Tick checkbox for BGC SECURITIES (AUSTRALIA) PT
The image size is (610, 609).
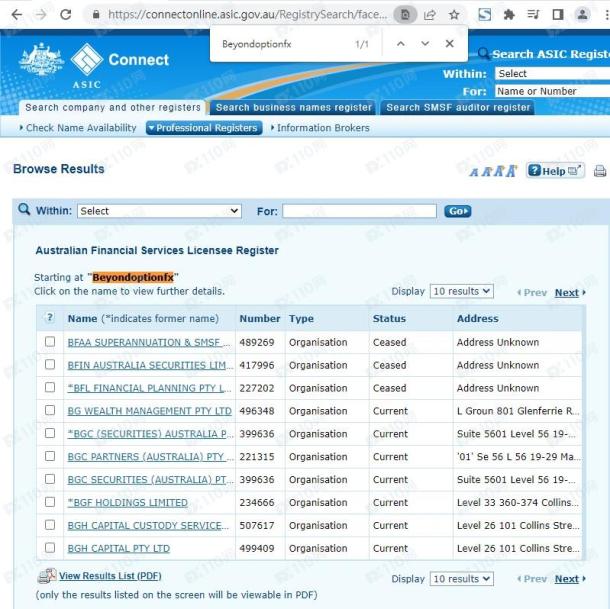click(50, 479)
